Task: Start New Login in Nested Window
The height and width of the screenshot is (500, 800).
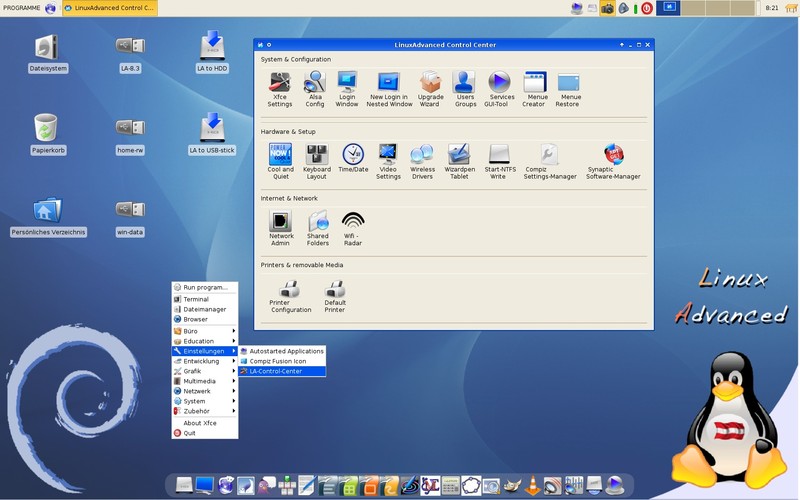Action: tap(389, 89)
